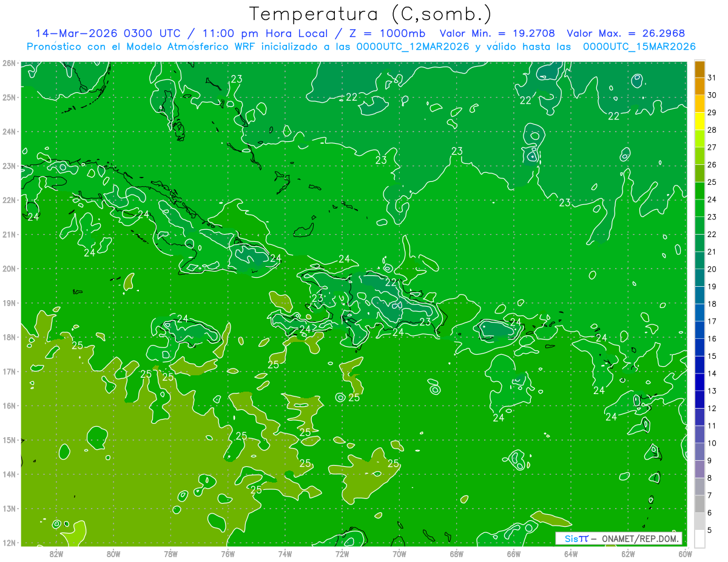The height and width of the screenshot is (562, 728).
Task: Click the 78W longitude axis label
Action: pos(170,554)
